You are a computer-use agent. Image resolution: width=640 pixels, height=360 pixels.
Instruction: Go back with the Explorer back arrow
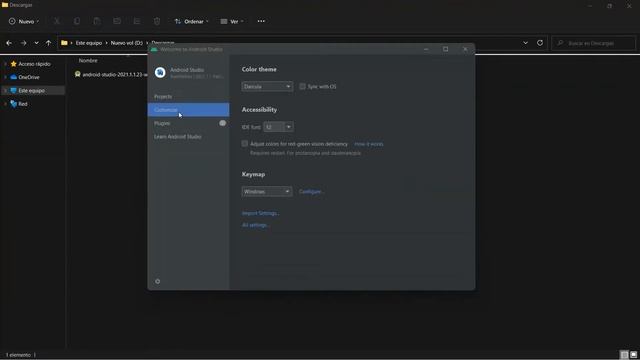point(9,43)
